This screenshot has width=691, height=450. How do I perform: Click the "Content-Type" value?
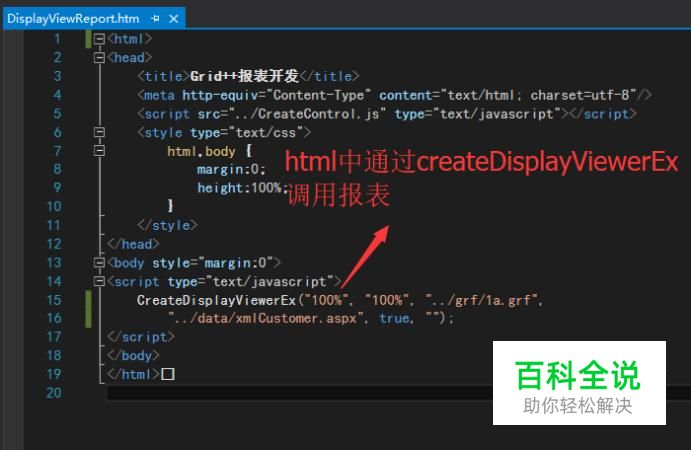pyautogui.click(x=318, y=95)
